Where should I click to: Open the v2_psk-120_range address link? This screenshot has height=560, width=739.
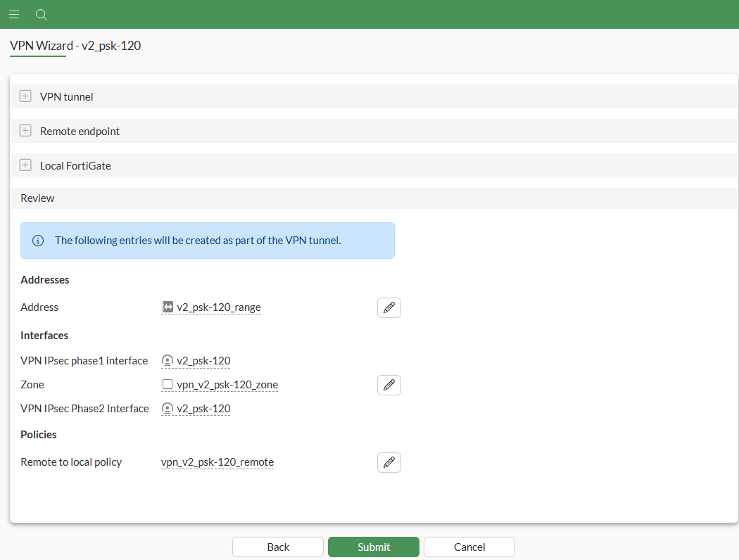217,307
